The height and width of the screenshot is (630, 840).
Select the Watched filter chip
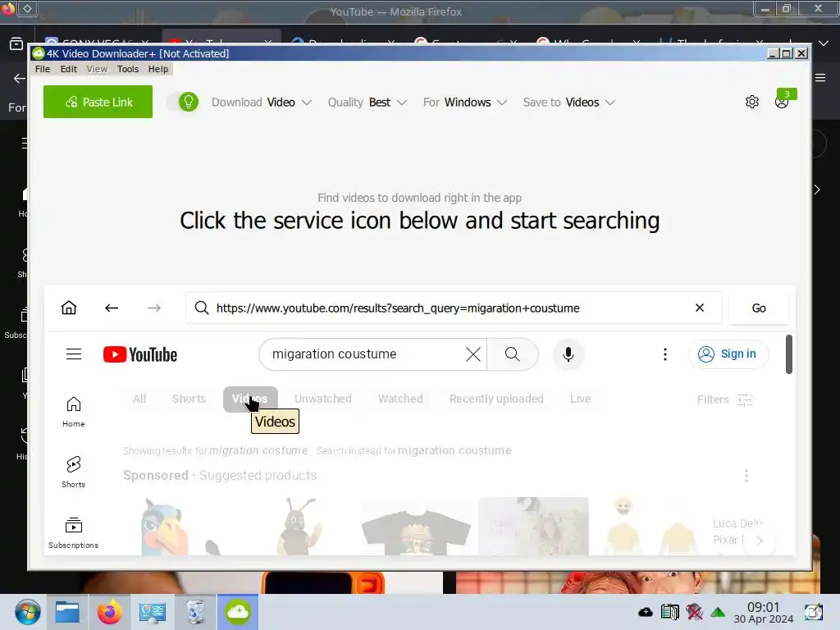coord(400,399)
